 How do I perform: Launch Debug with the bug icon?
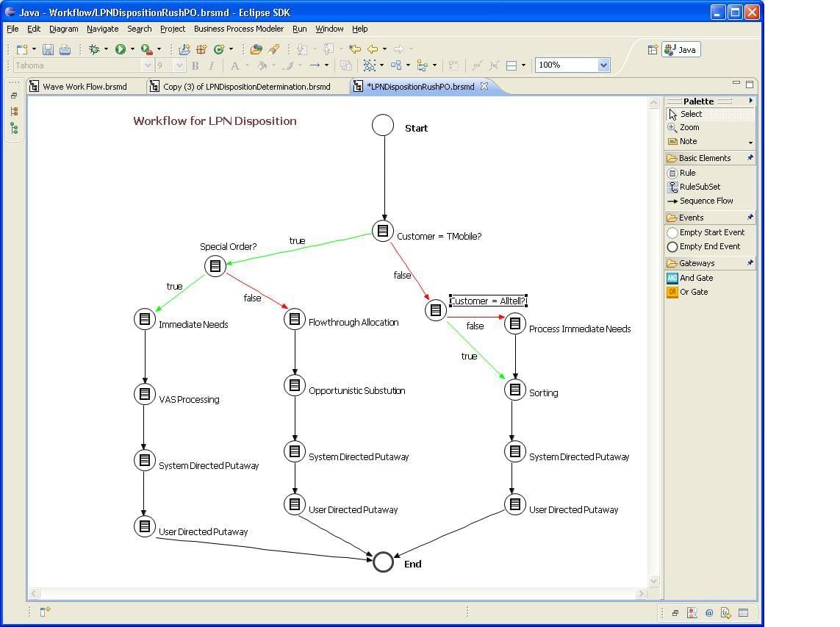point(94,49)
